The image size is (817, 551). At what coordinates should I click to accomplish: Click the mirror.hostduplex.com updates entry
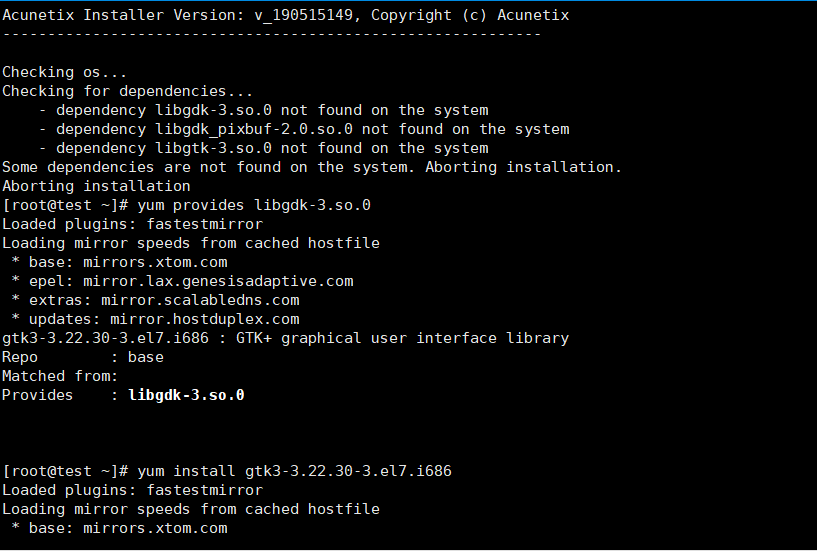coord(155,319)
